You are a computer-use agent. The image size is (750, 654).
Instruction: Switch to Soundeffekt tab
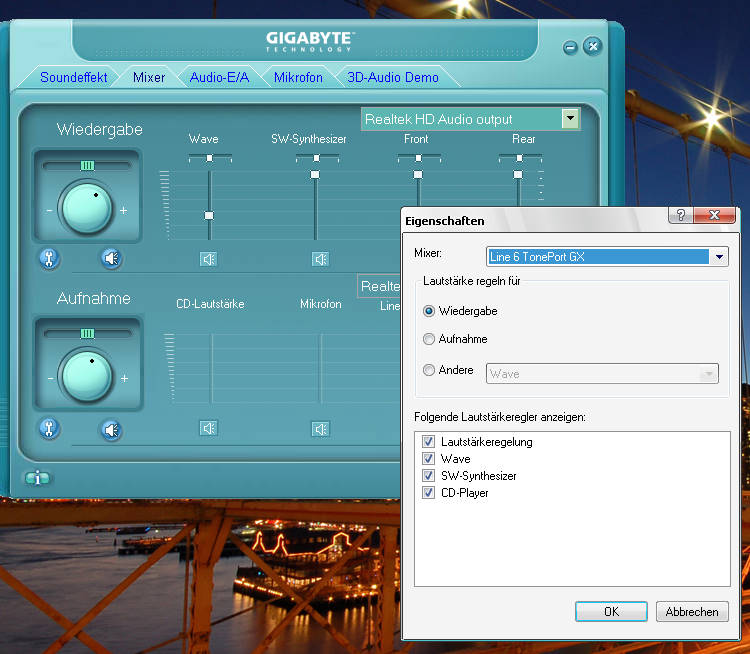tap(74, 78)
